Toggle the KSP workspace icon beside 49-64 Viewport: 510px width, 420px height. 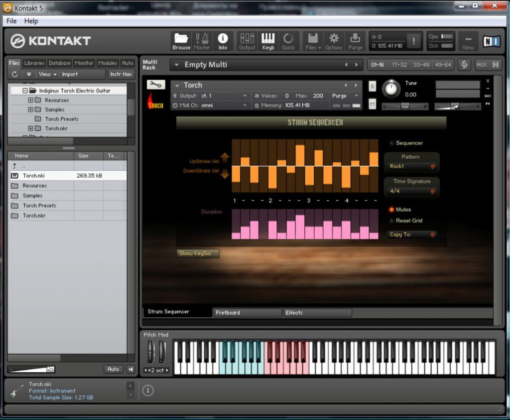[x=465, y=65]
